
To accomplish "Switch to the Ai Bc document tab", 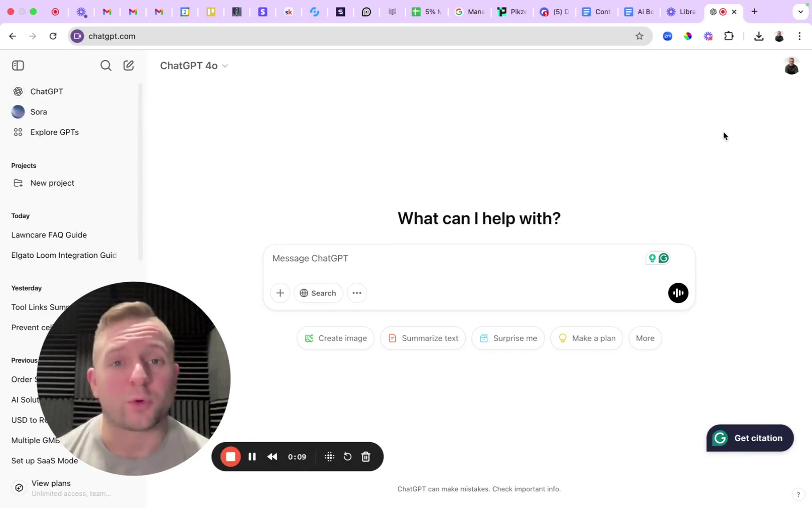I will click(639, 12).
